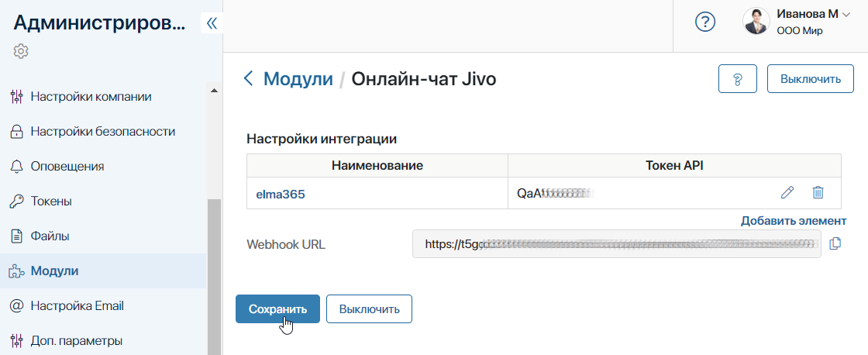Open the module help question button

tap(737, 79)
